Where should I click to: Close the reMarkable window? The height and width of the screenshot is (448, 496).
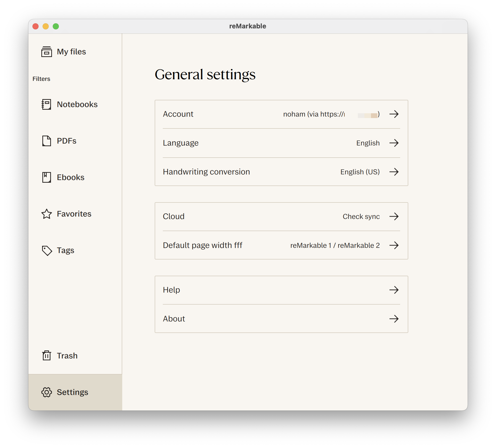(x=36, y=26)
